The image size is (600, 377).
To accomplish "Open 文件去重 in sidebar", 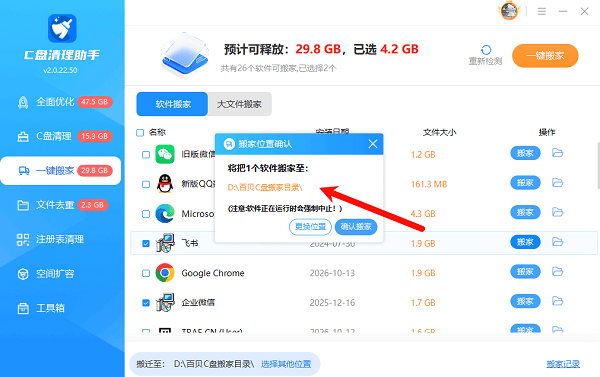I will [61, 205].
